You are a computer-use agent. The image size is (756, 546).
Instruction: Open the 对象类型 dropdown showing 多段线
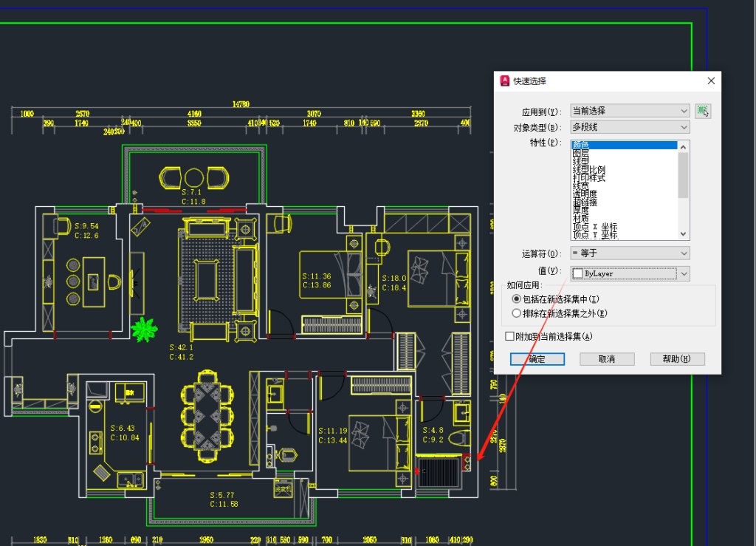pos(630,127)
